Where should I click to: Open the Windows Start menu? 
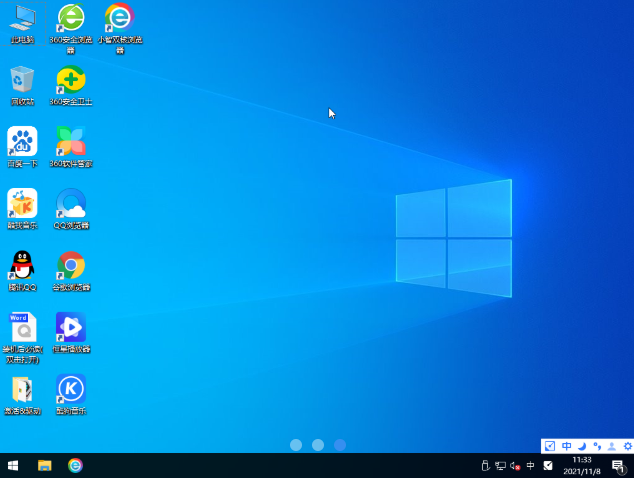coord(13,466)
